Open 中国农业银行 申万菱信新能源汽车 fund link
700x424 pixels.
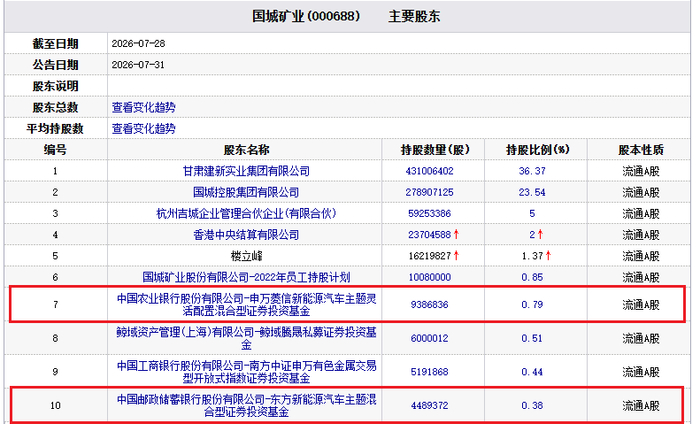tap(246, 304)
